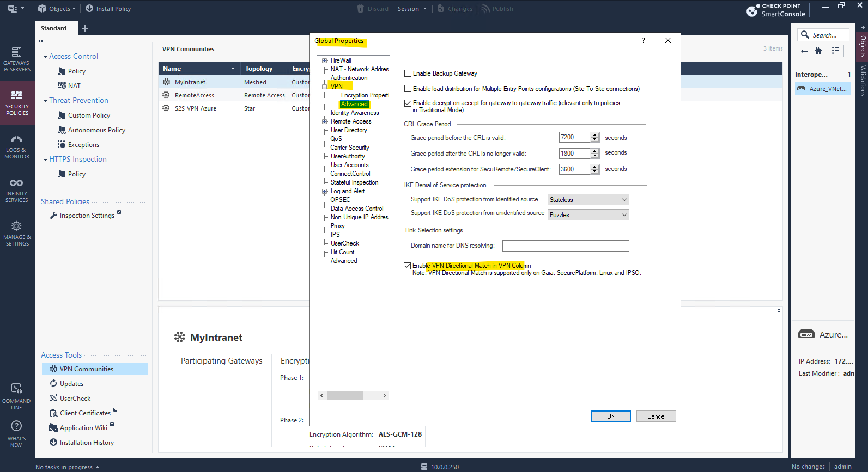
Task: Click the Objects cube icon in top toolbar
Action: [x=42, y=9]
